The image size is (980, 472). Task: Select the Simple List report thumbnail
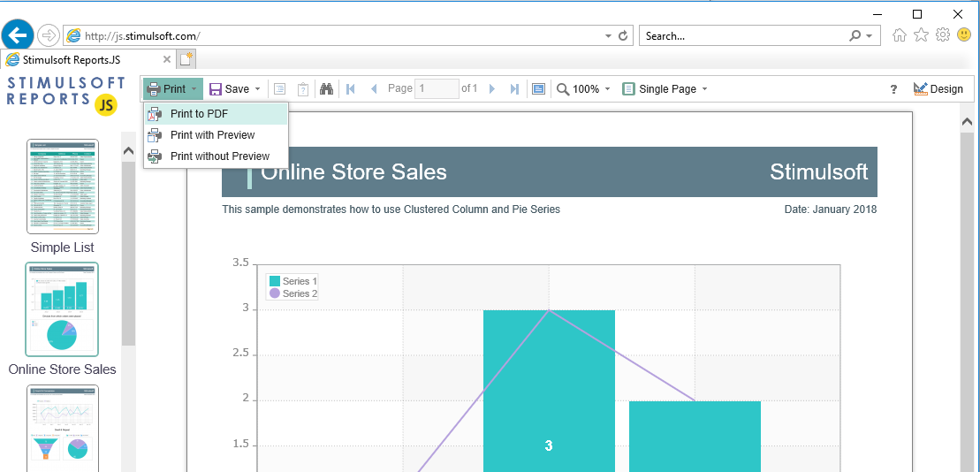coord(63,187)
